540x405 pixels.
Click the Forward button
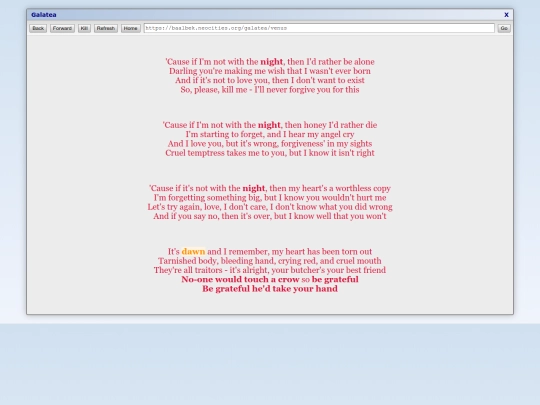click(62, 28)
